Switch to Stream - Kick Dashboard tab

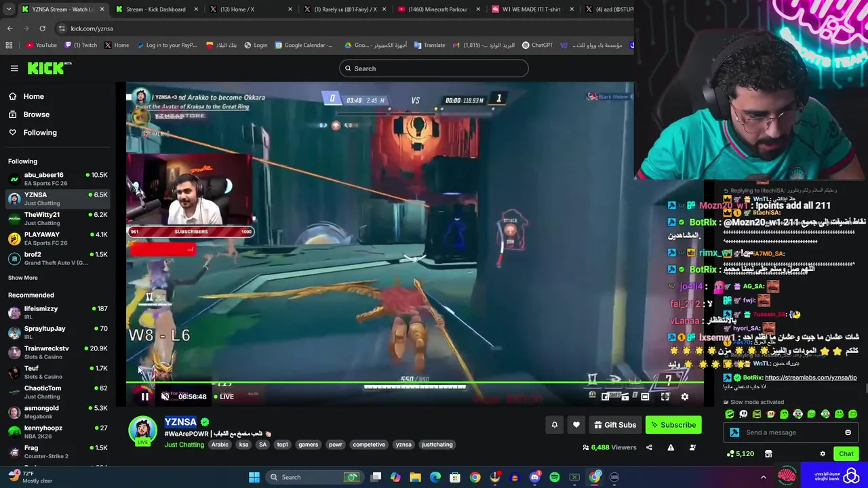[155, 9]
